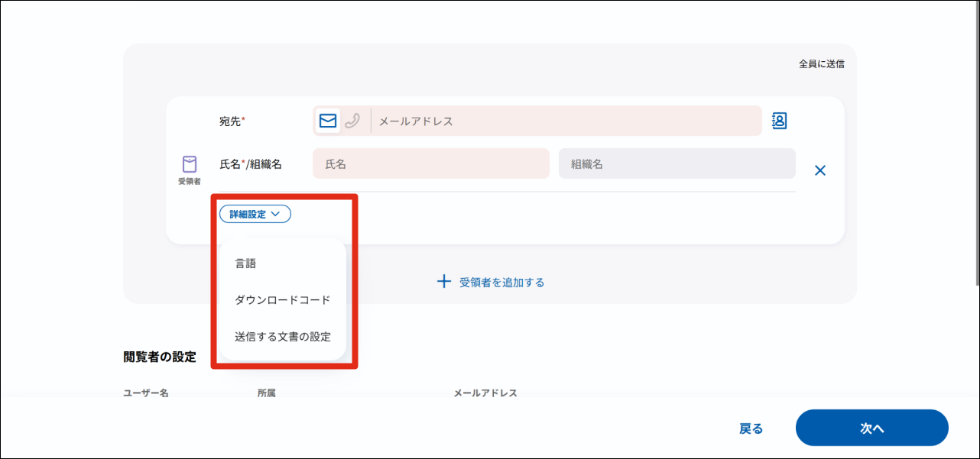Choose 言語 from the dropdown menu

245,263
